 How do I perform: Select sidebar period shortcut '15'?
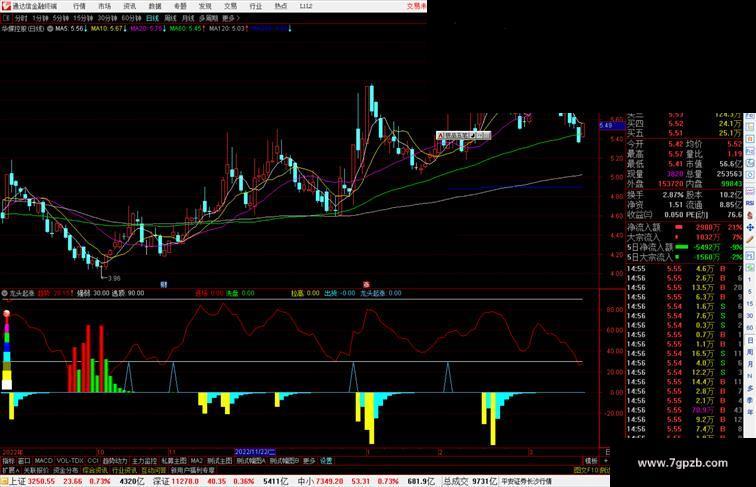(x=750, y=304)
